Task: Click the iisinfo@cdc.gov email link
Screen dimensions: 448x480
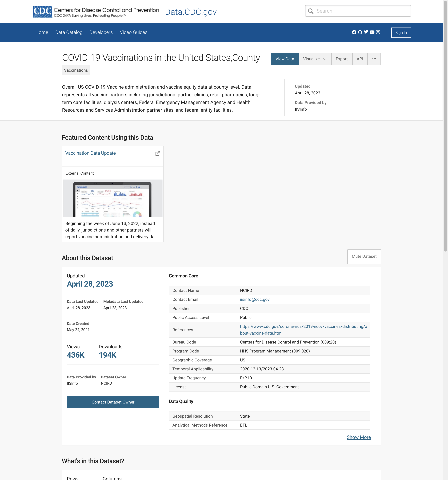Action: click(x=255, y=299)
